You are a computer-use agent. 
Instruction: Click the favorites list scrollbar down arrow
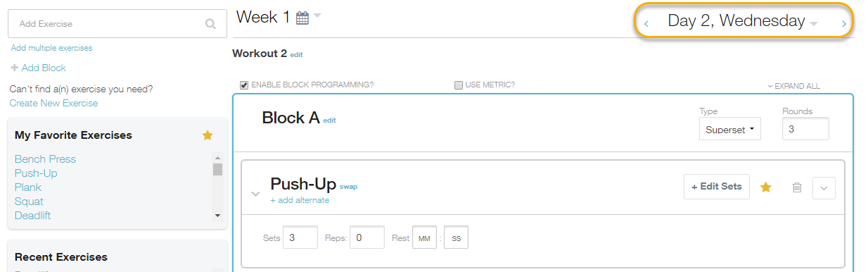point(217,216)
